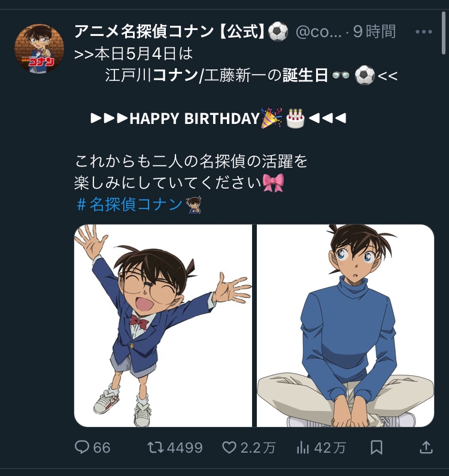Click the share upload icon
The width and height of the screenshot is (449, 476).
[x=426, y=447]
